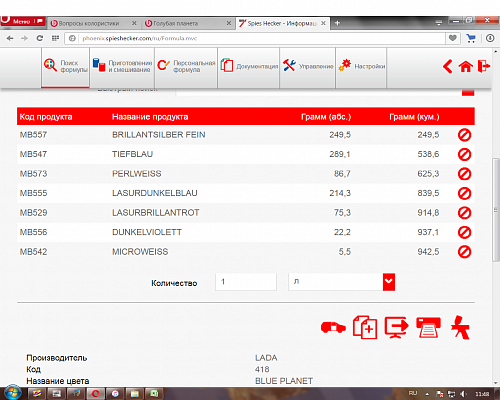Click the monitor with arrow export icon
This screenshot has height=400, width=500.
pos(396,327)
